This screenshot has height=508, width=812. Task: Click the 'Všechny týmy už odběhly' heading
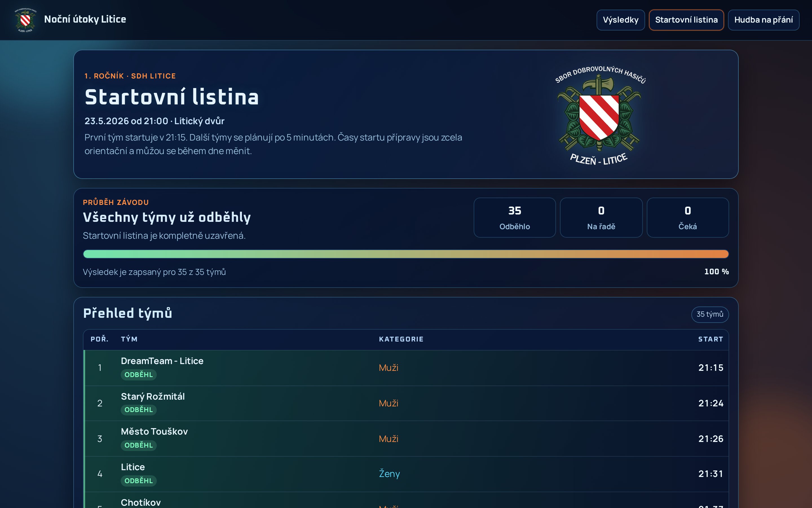tap(167, 217)
